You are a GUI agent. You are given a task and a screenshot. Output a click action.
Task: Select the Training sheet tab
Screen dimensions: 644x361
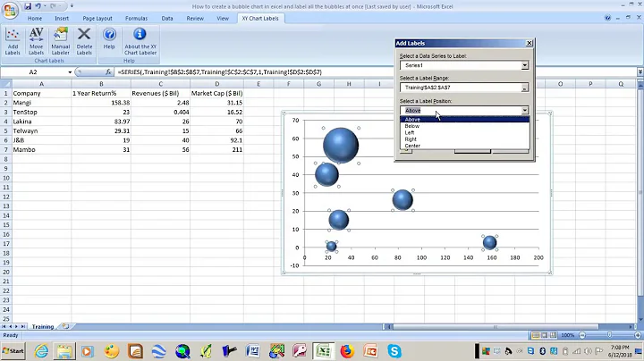click(x=43, y=326)
